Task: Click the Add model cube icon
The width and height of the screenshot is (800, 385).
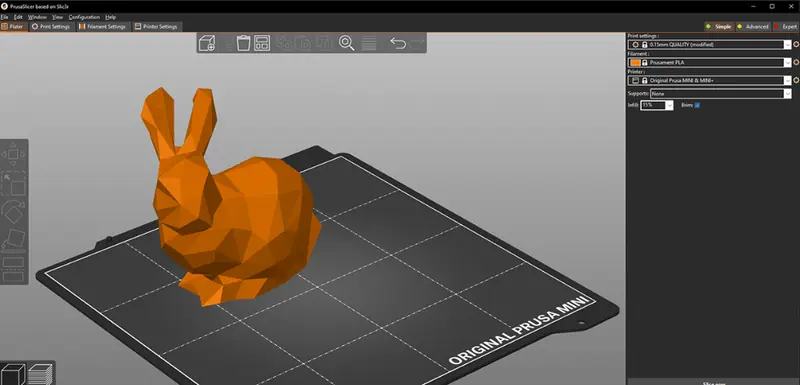Action: (x=207, y=43)
